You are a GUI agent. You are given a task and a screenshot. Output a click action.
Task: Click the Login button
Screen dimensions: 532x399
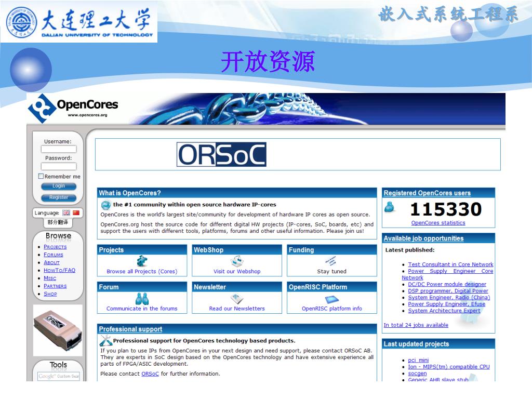(59, 186)
